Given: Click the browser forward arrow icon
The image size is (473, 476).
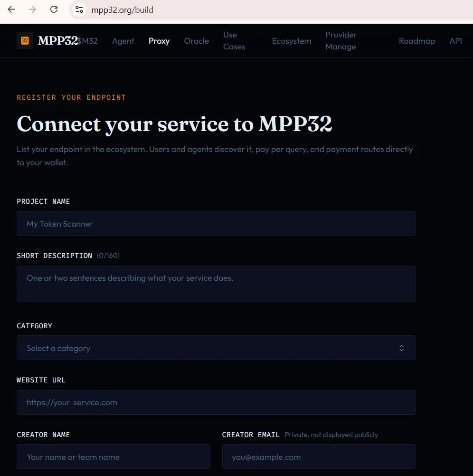Looking at the screenshot, I should pos(32,10).
